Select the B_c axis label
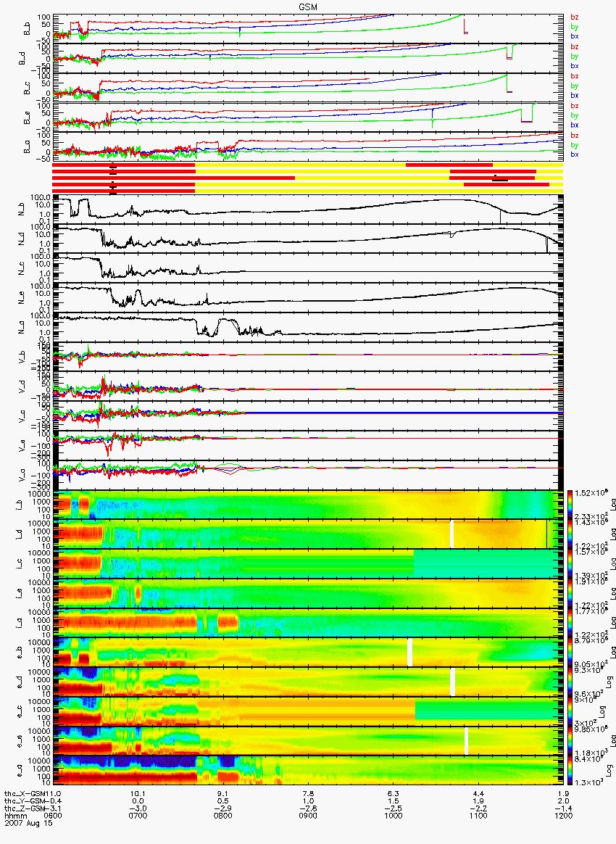This screenshot has height=844, width=616. 26,88
